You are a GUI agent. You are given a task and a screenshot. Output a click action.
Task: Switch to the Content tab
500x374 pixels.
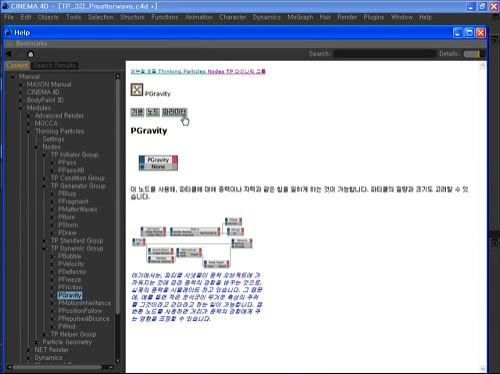tap(17, 66)
